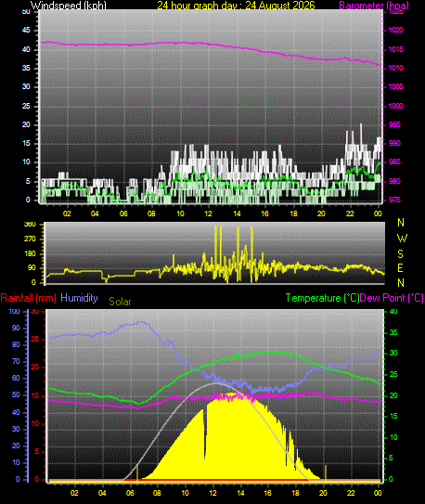Click the hour 12 label under windspeed chart
425x504 pixels.
pyautogui.click(x=208, y=213)
